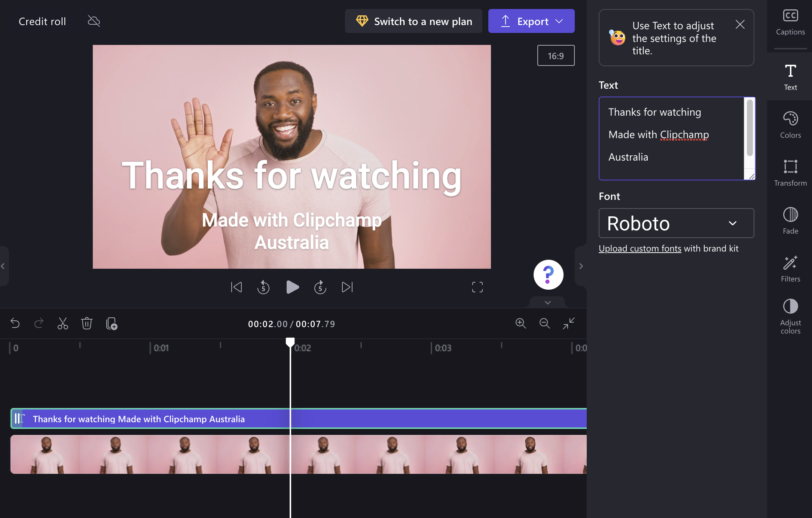Click the 0:03 mark on ruler
This screenshot has width=812, height=518.
[443, 348]
